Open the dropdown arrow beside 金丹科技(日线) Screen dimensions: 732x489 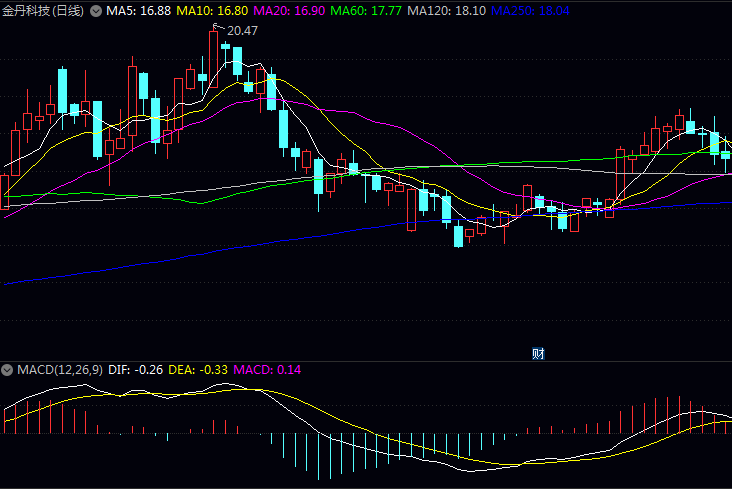click(x=96, y=11)
